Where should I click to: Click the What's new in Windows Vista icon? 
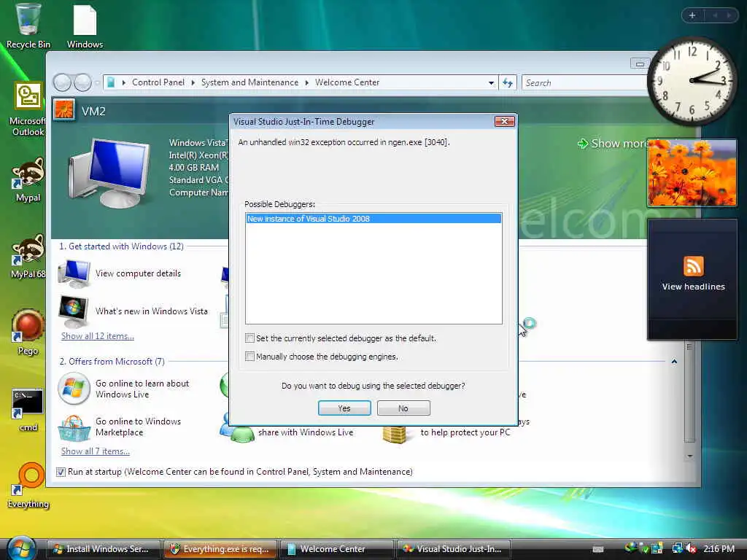coord(73,311)
